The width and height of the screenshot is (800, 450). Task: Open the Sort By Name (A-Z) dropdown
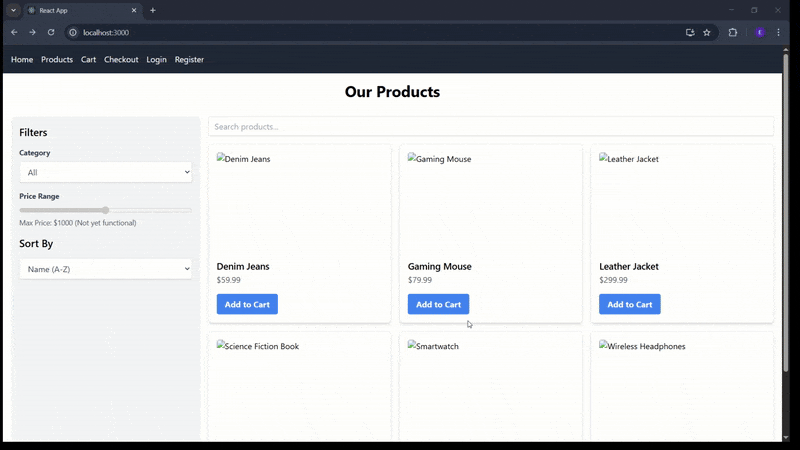point(106,269)
